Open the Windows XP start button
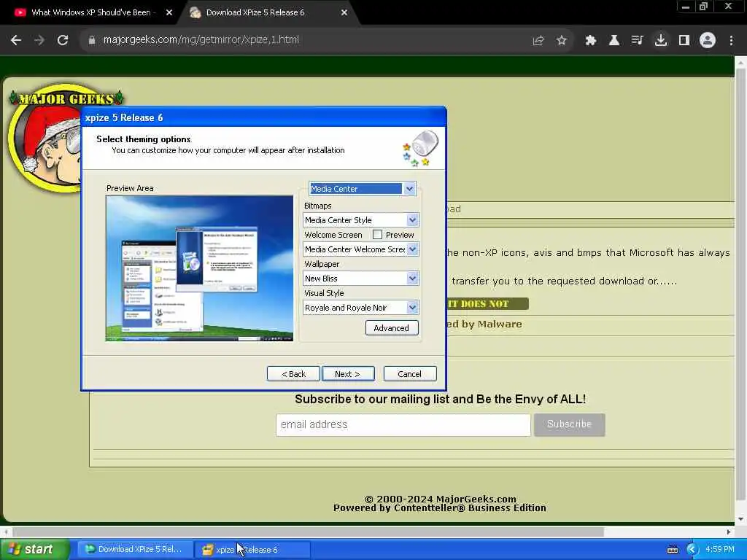 [34, 549]
